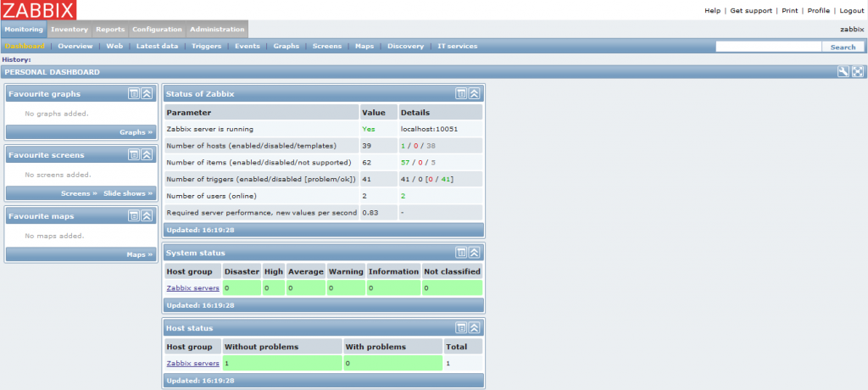868x390 pixels.
Task: Click the Help link
Action: (x=712, y=10)
